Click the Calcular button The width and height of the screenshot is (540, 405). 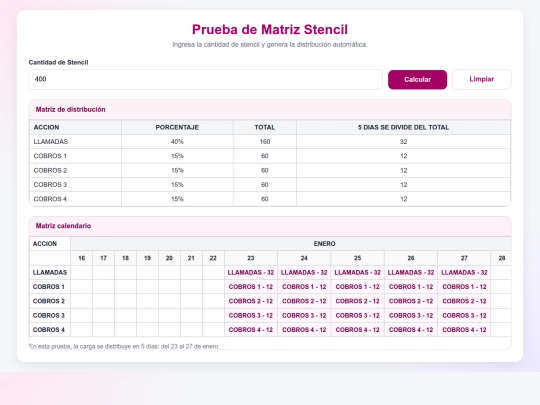[x=417, y=80]
